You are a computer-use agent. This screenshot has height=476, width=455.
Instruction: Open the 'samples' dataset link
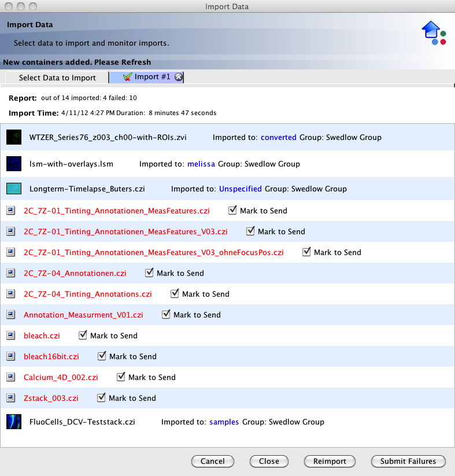(224, 422)
